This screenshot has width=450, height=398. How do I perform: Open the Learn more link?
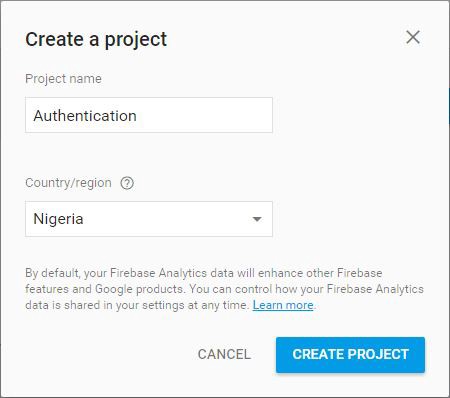tap(283, 305)
